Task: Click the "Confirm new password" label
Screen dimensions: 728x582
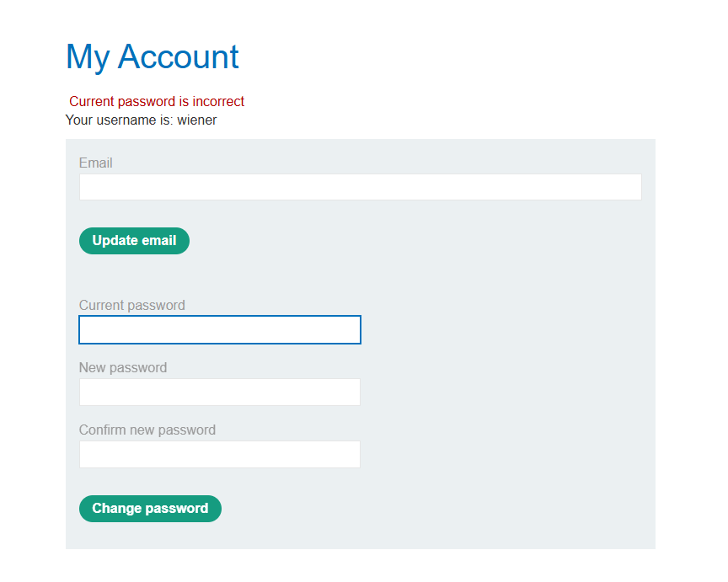Action: point(147,430)
